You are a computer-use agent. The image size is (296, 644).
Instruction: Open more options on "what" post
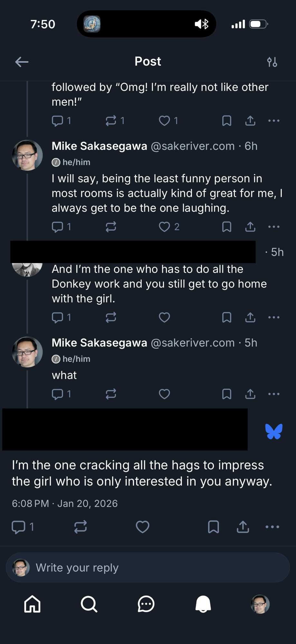click(x=274, y=394)
